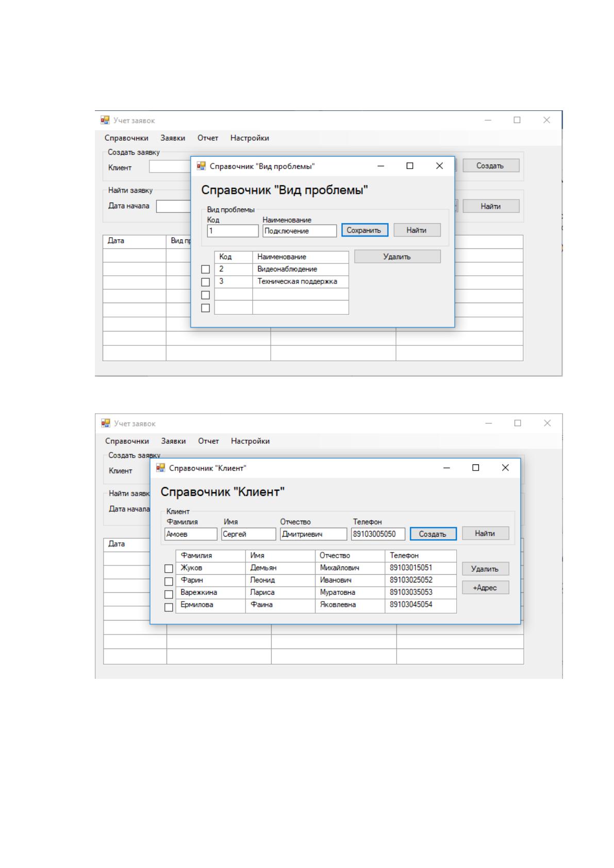Click the "Лариса" cell

point(280,592)
